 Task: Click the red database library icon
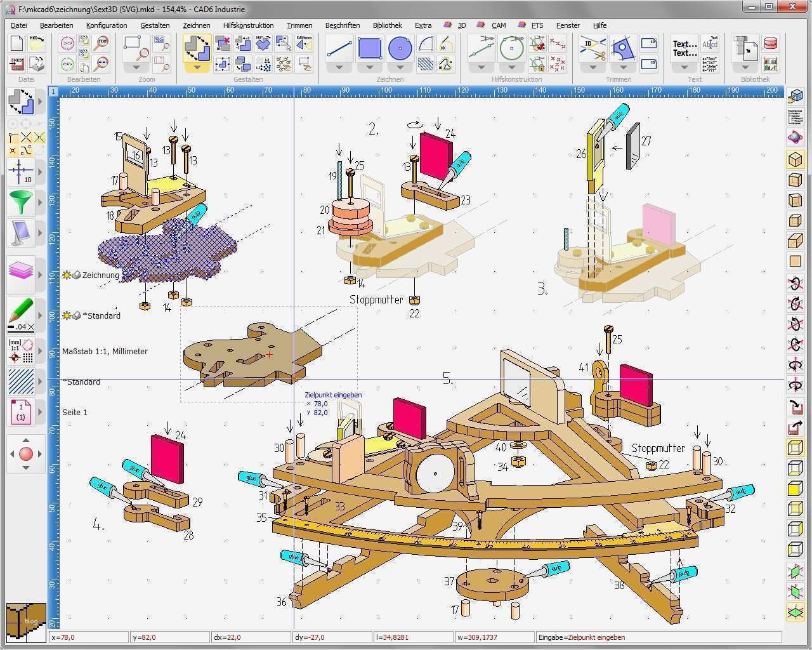[771, 44]
